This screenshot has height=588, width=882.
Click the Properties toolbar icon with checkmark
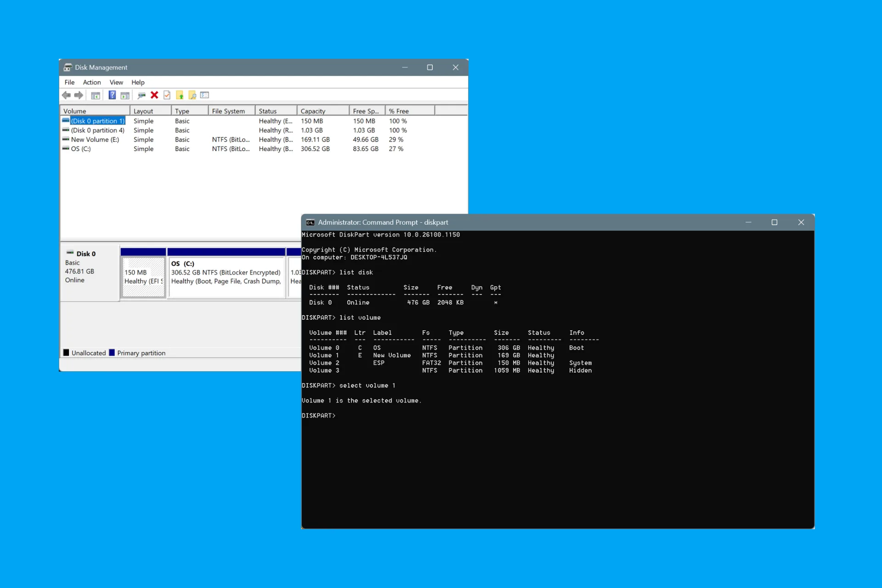167,95
